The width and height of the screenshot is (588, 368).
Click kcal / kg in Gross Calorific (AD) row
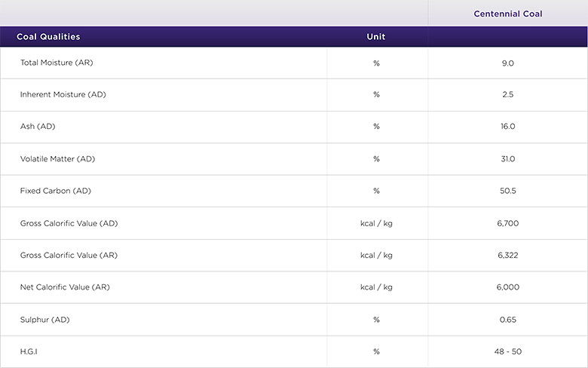pyautogui.click(x=376, y=223)
